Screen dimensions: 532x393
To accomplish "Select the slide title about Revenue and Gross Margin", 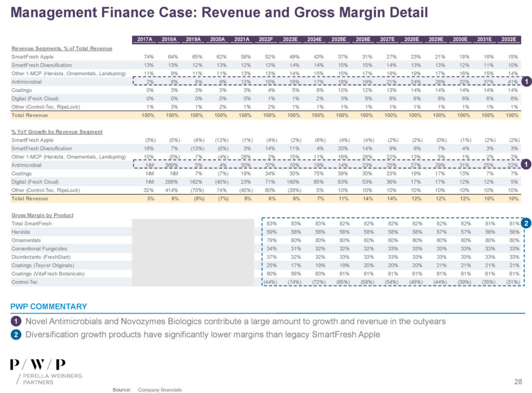I will tap(219, 12).
